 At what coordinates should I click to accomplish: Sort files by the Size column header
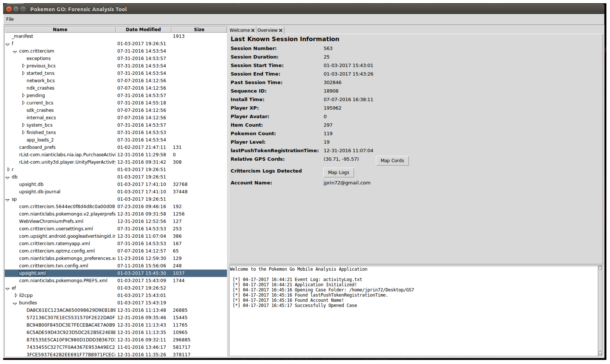click(x=199, y=30)
